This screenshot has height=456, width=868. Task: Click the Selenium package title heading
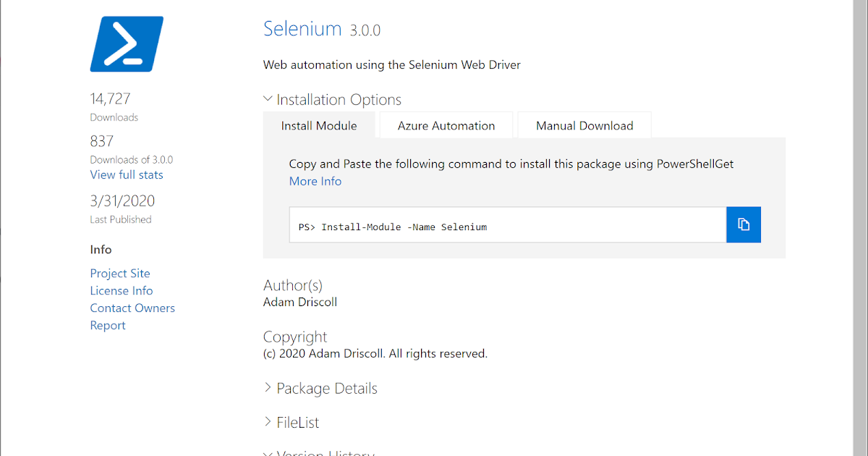click(302, 29)
